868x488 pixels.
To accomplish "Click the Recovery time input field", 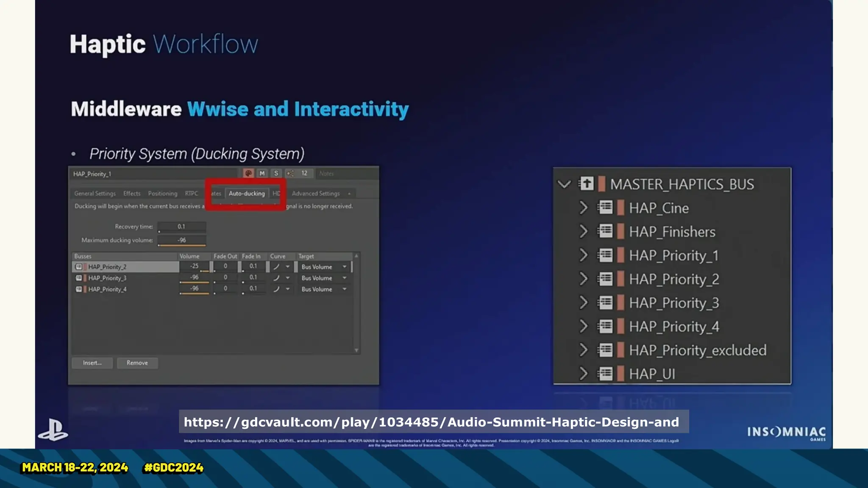I will (182, 227).
